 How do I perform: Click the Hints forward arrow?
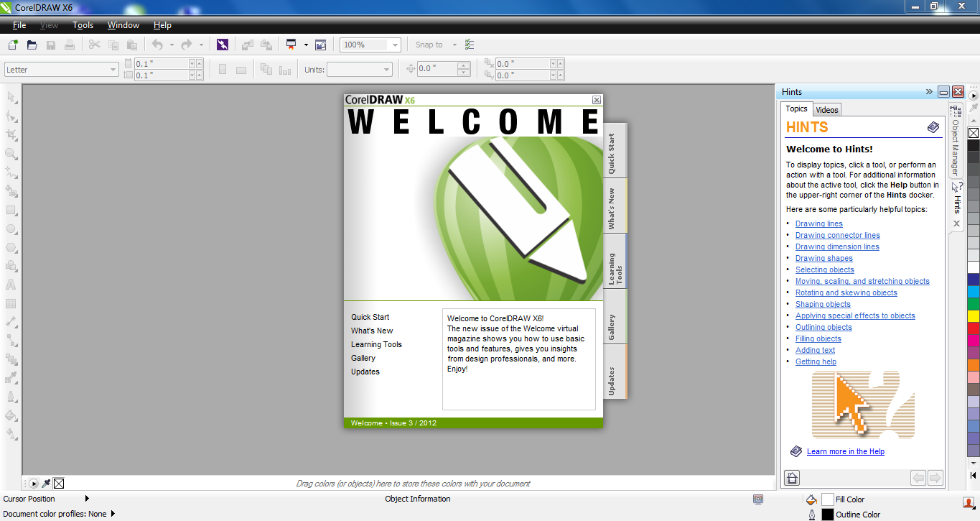(935, 478)
